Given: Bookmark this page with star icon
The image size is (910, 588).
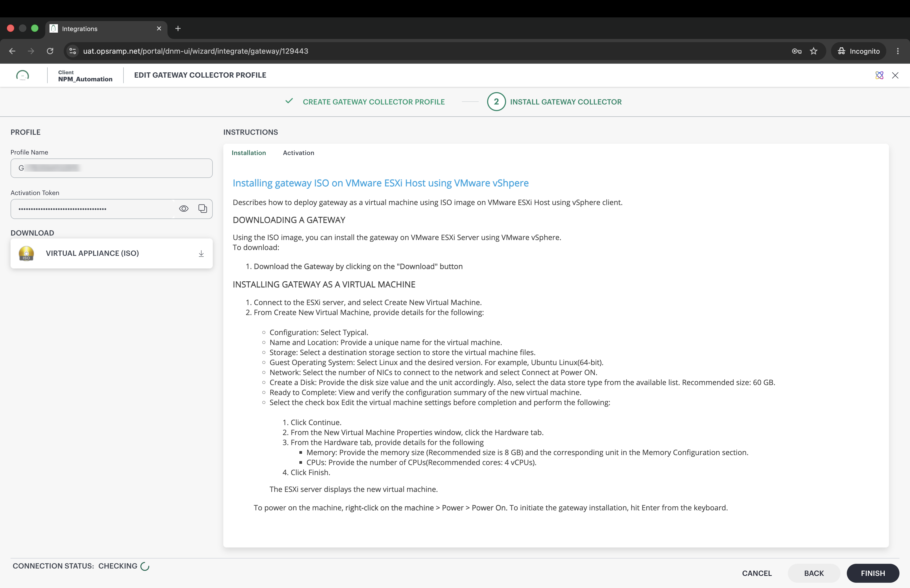Looking at the screenshot, I should 814,51.
